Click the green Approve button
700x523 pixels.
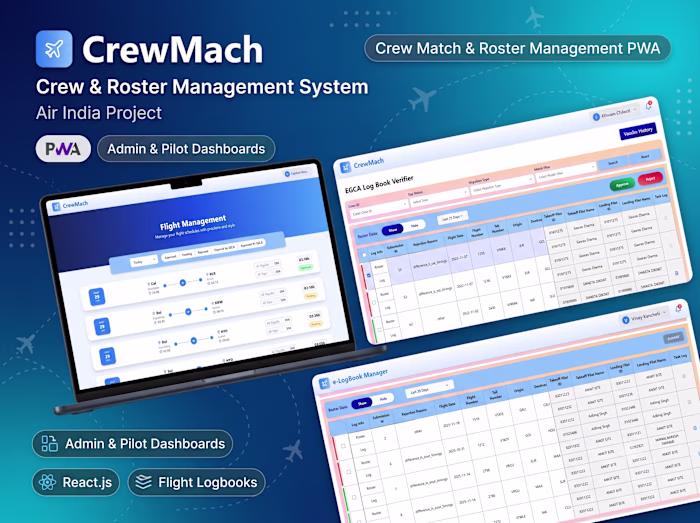(622, 185)
